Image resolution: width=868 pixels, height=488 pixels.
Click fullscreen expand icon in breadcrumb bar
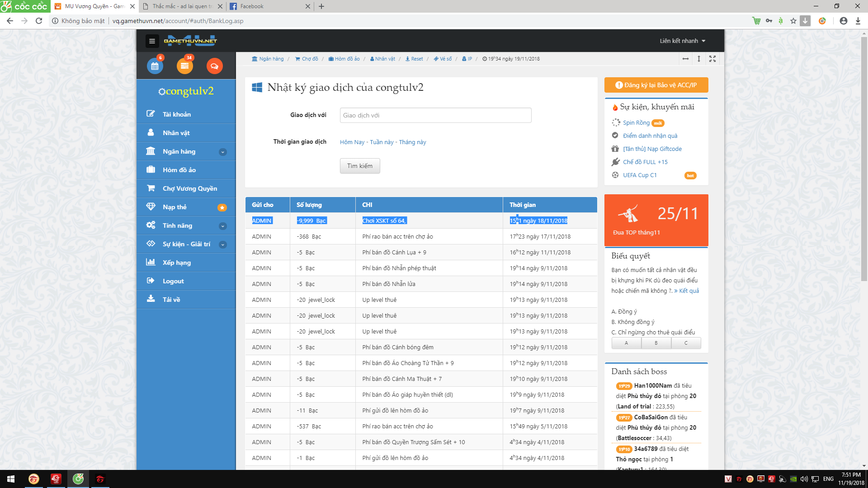click(x=712, y=59)
